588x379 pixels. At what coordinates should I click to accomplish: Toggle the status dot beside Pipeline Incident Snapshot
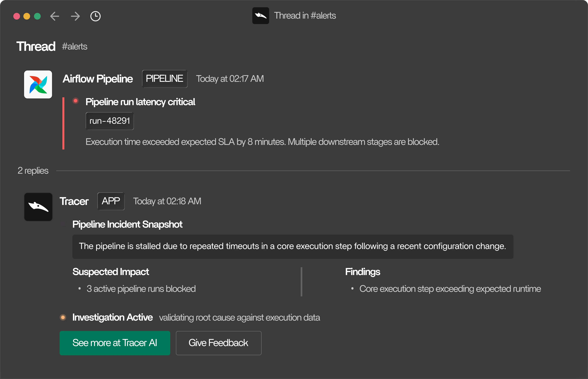click(63, 223)
